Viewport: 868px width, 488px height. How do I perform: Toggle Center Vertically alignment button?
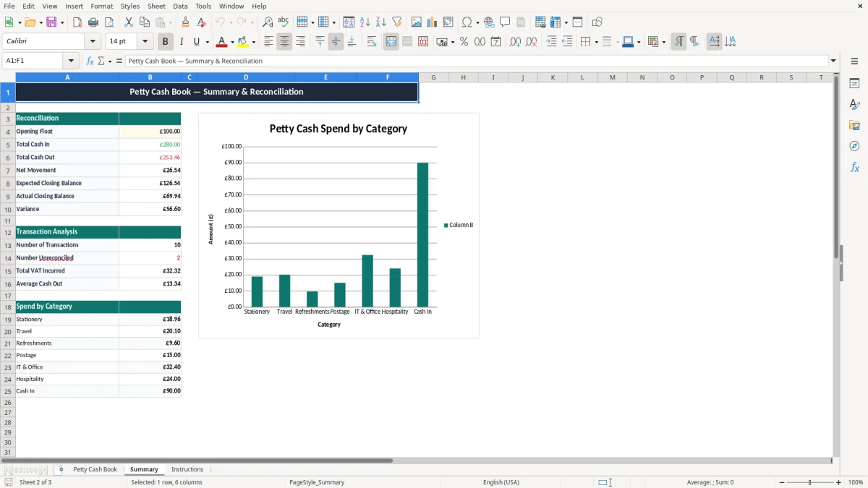(x=336, y=42)
